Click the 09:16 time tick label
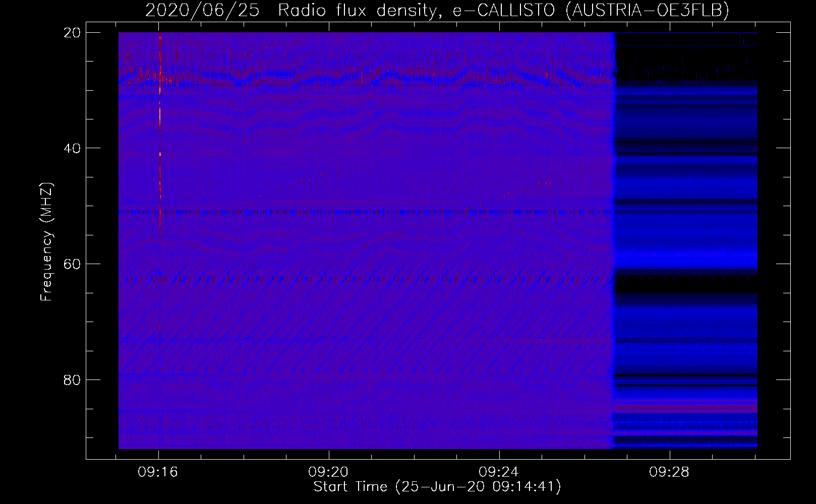Viewport: 816px width, 504px height. (x=158, y=472)
